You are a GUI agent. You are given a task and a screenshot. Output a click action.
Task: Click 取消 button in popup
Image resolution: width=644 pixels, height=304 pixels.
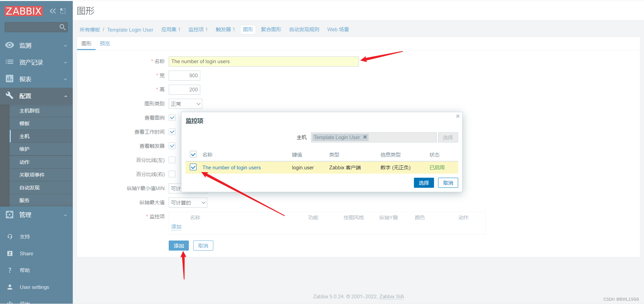pos(448,183)
